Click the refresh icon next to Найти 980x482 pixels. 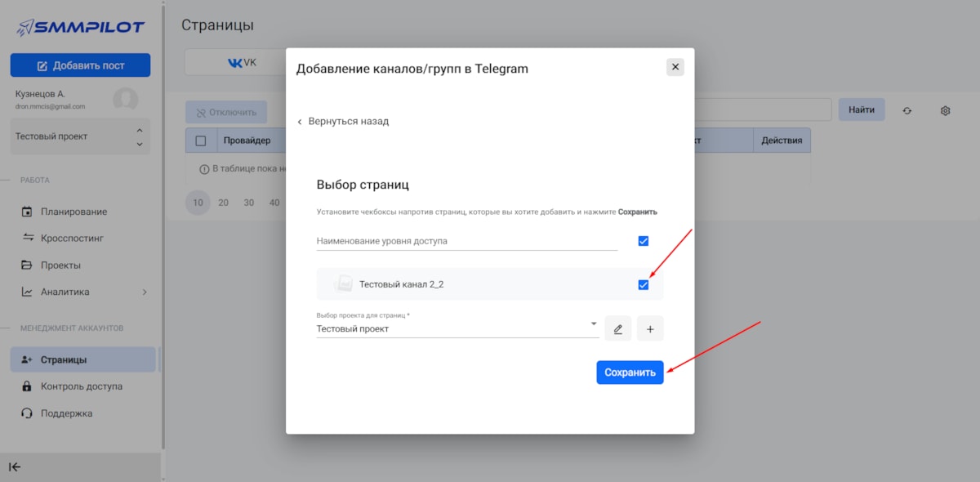[906, 110]
